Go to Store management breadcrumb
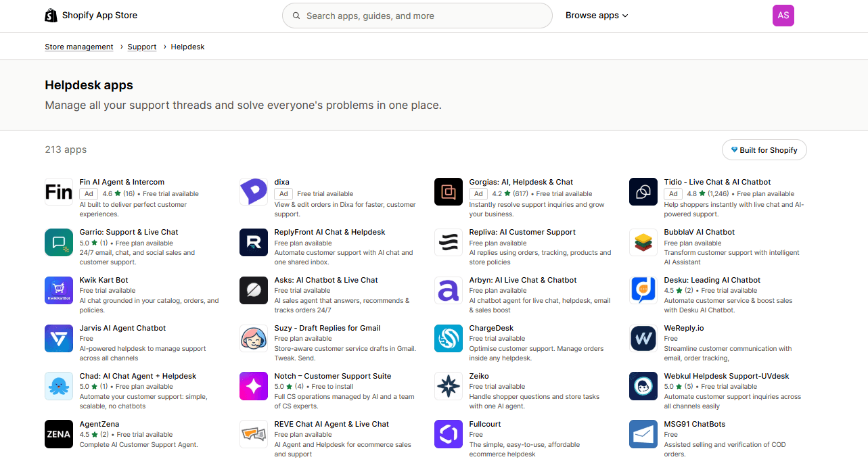868x474 pixels. (79, 47)
